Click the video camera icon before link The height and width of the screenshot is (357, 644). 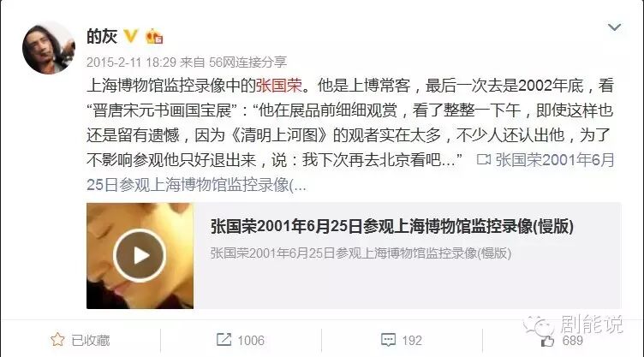point(484,159)
